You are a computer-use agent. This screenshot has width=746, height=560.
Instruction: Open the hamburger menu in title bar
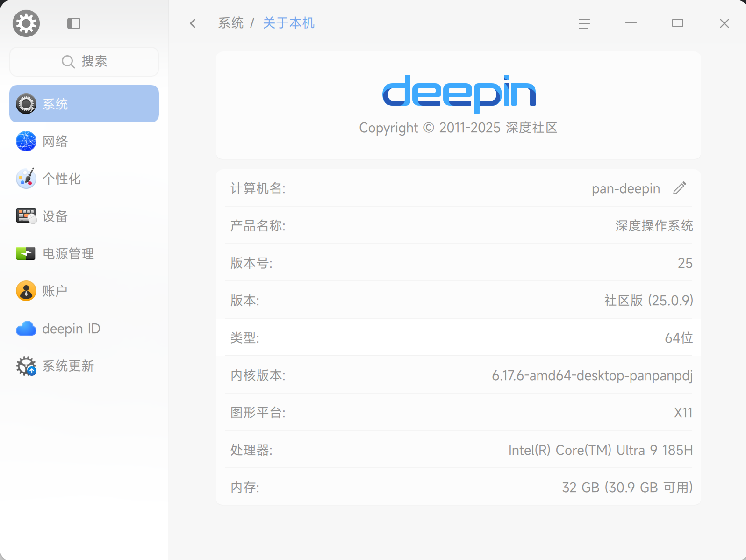click(584, 23)
